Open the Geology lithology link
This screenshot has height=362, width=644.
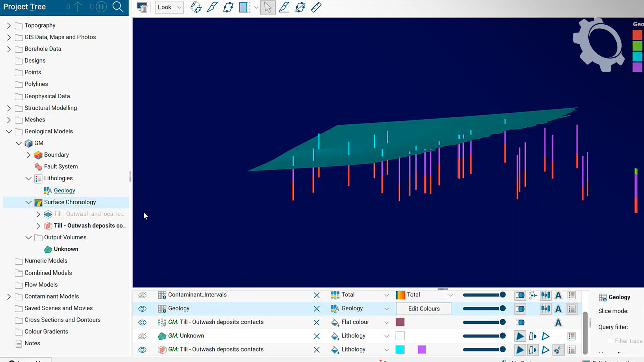click(x=64, y=190)
